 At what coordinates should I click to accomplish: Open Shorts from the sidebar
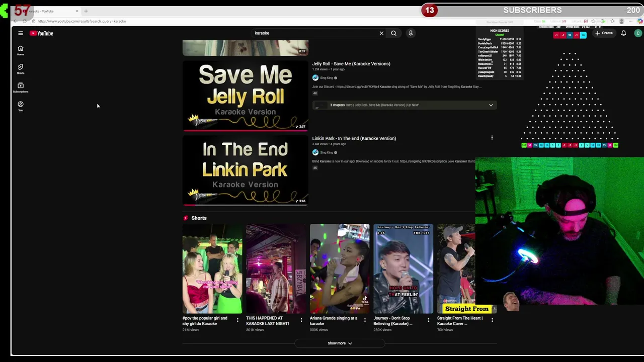(x=21, y=69)
